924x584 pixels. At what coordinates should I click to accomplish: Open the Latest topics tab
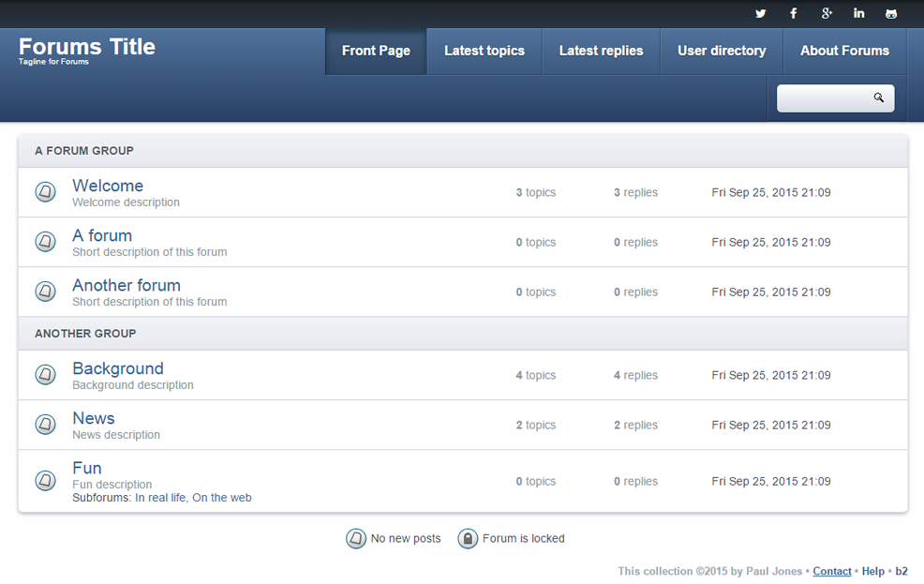click(484, 52)
